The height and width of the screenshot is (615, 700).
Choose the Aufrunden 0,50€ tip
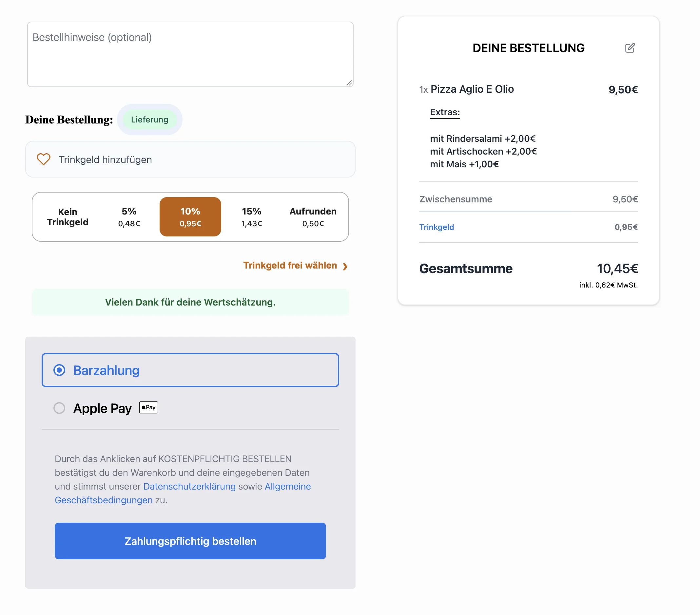click(x=313, y=217)
